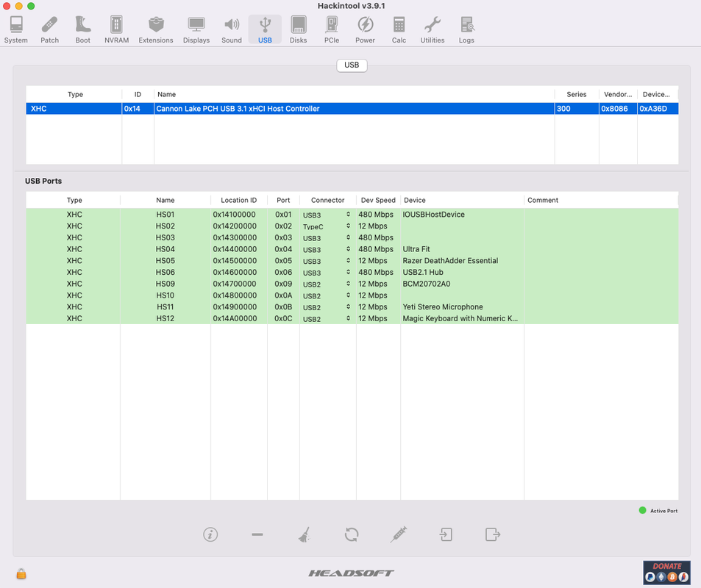Image resolution: width=701 pixels, height=588 pixels.
Task: Open the System toolbar section
Action: 16,30
